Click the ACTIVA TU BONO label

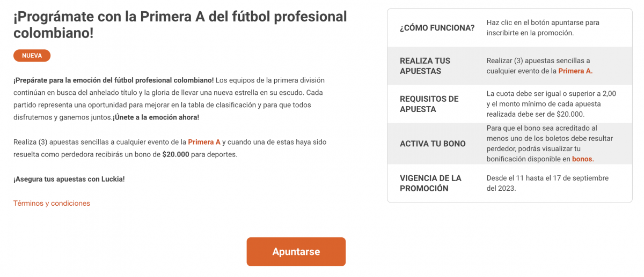(x=433, y=144)
